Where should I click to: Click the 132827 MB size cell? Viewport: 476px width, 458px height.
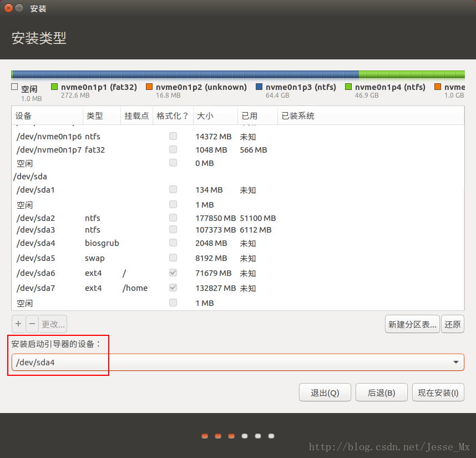point(216,288)
